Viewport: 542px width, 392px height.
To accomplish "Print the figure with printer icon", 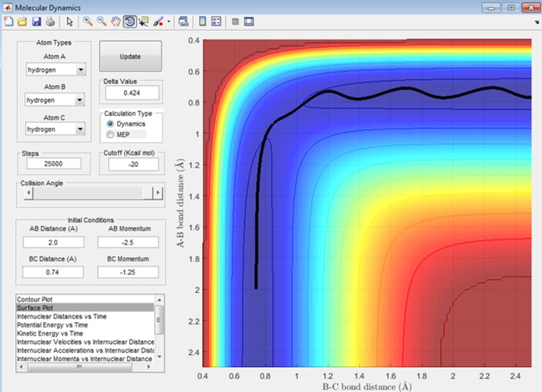I will coord(50,21).
